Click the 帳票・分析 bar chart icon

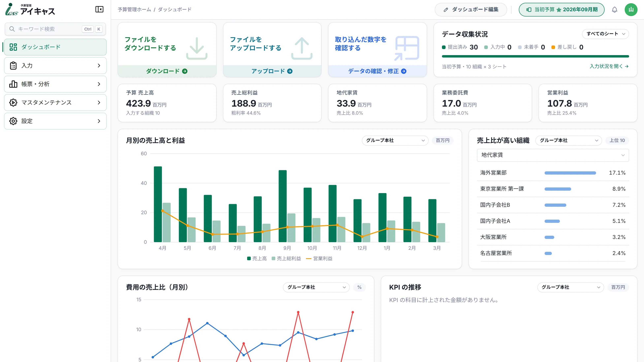pyautogui.click(x=13, y=84)
